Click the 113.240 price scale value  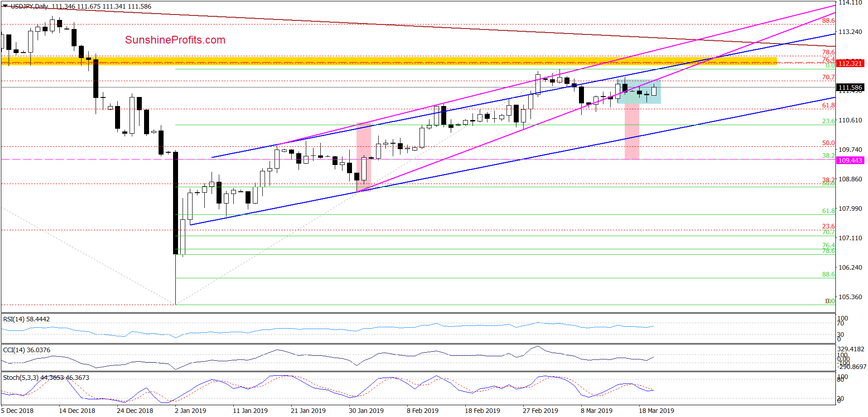[x=850, y=32]
